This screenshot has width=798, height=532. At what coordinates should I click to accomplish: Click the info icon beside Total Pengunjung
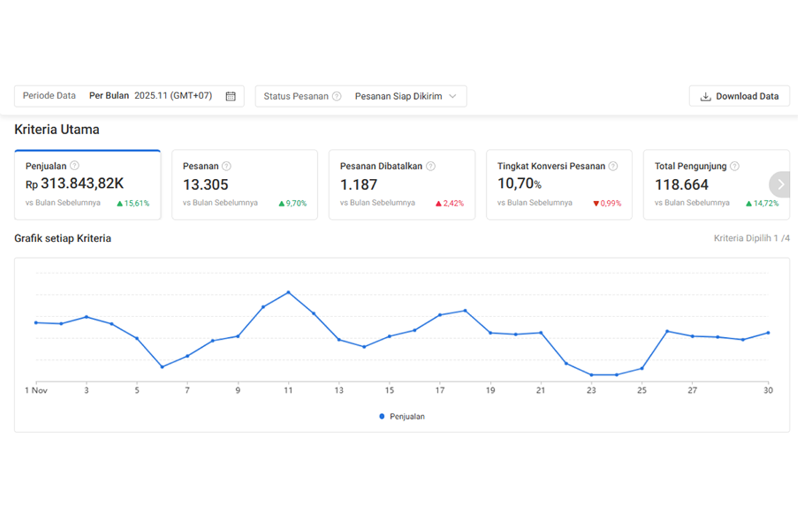[x=734, y=166]
